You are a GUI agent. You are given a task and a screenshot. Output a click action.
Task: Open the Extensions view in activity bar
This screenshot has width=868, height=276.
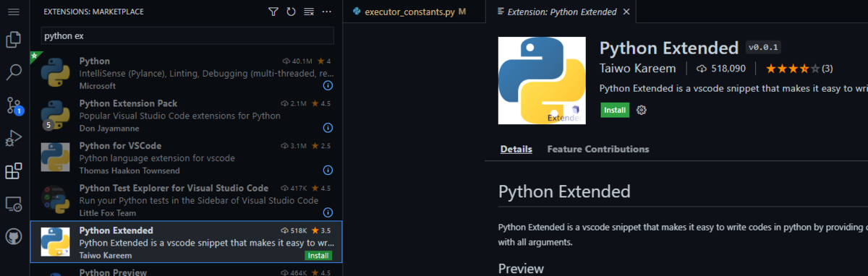[13, 171]
